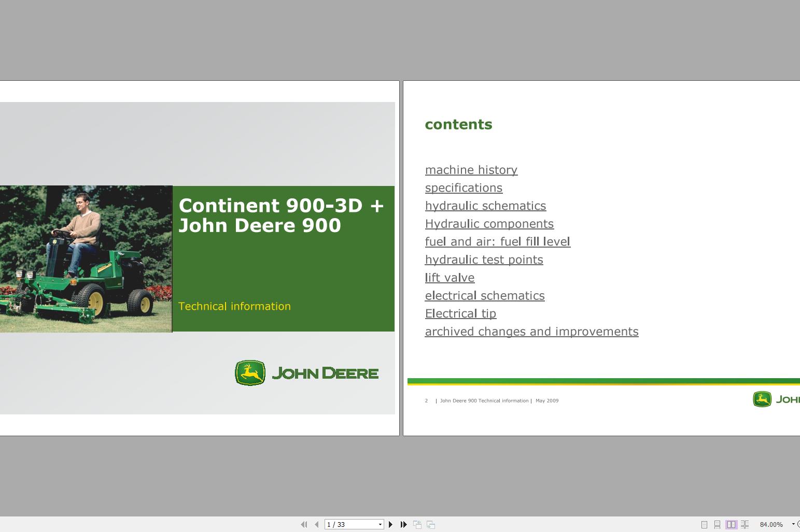This screenshot has height=532, width=800.
Task: Click the 84.00% zoom value
Action: click(771, 524)
